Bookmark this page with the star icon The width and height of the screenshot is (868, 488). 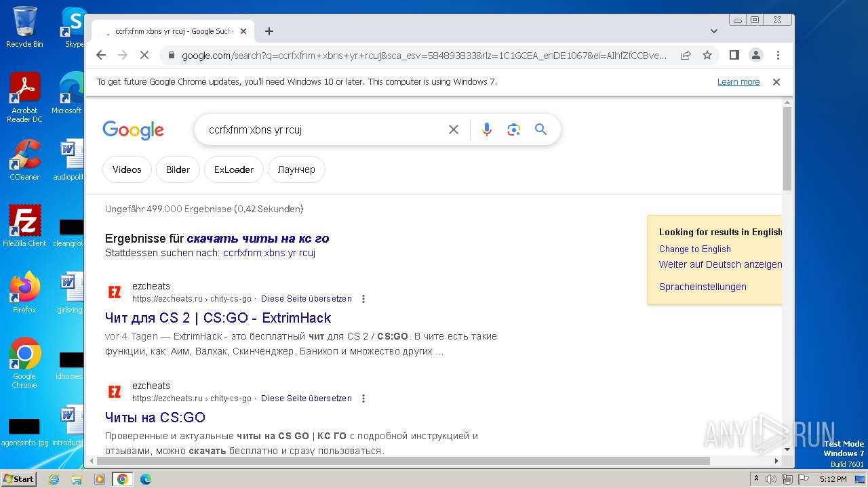pos(707,55)
